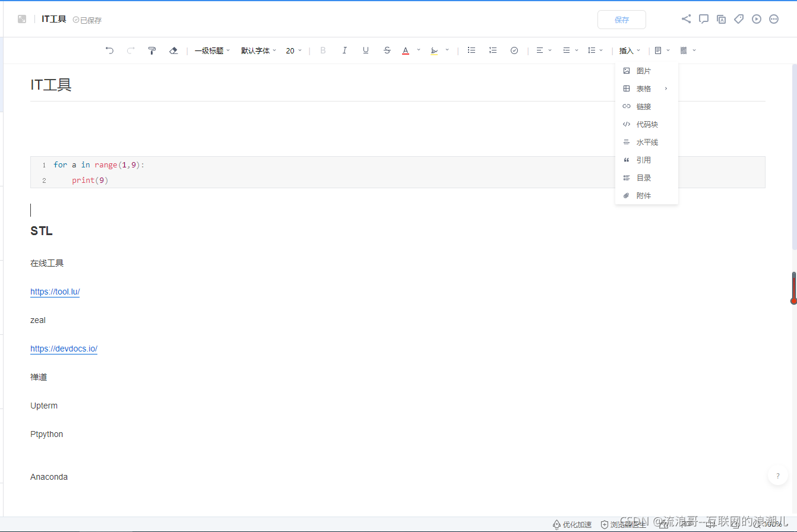Open the font color dropdown arrow
Screen dimensions: 797x532
click(419, 50)
